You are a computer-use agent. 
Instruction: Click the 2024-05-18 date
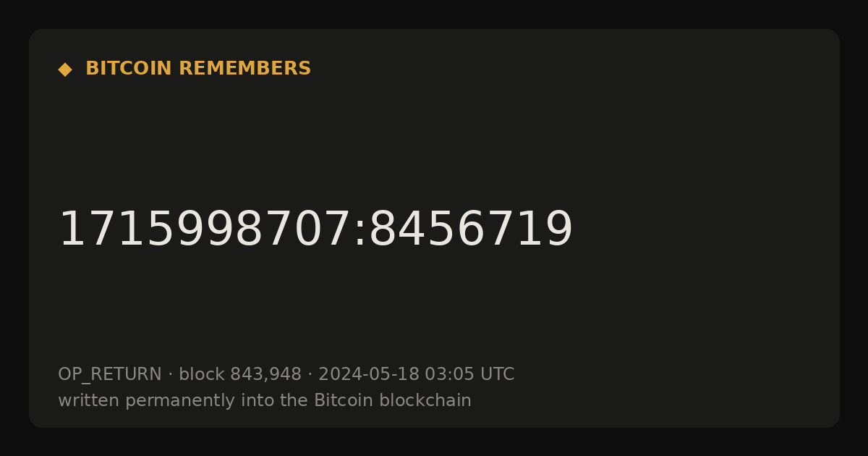369,375
